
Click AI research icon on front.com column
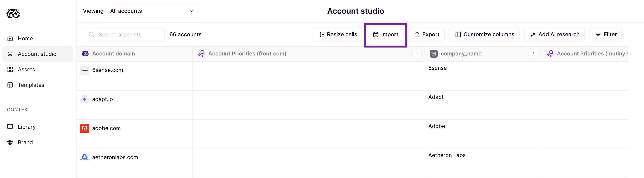point(202,54)
